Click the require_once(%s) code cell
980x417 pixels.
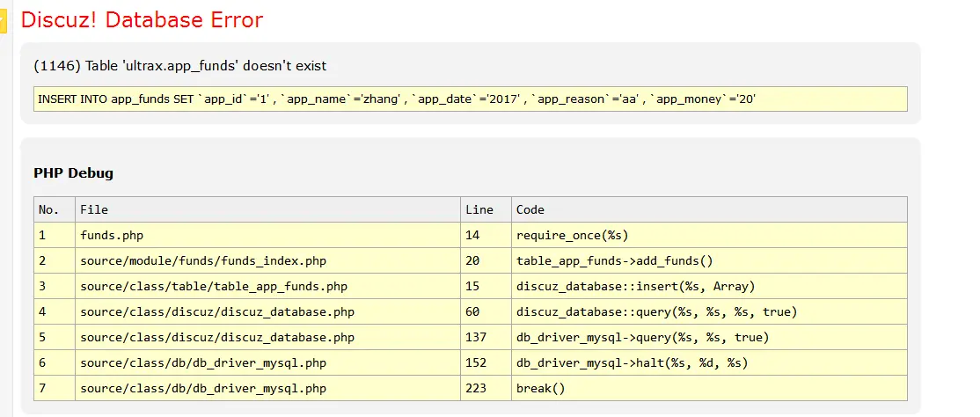point(573,235)
